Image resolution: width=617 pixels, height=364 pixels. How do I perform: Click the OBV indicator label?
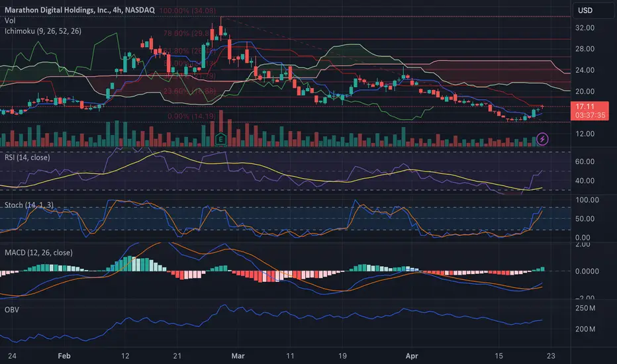(12, 310)
